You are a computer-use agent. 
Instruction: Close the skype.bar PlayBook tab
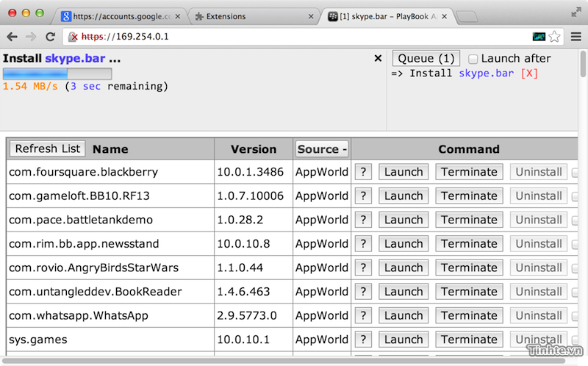pos(445,16)
